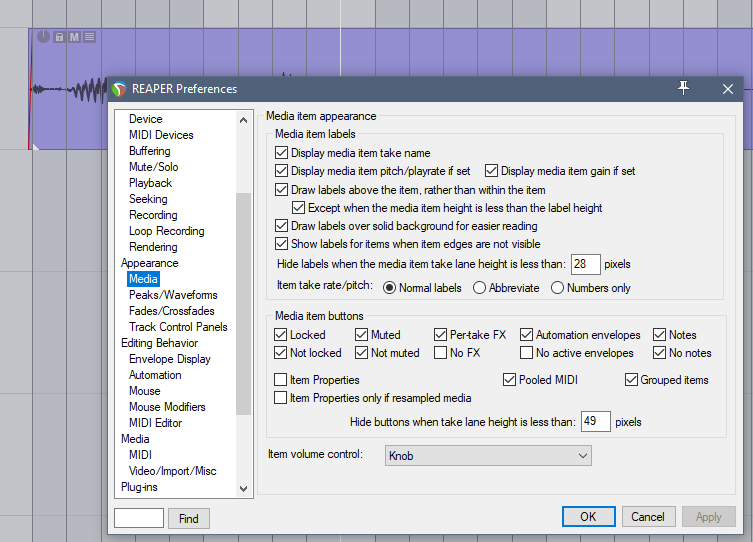Uncheck the Not muted checkbox
The width and height of the screenshot is (753, 542).
point(361,353)
